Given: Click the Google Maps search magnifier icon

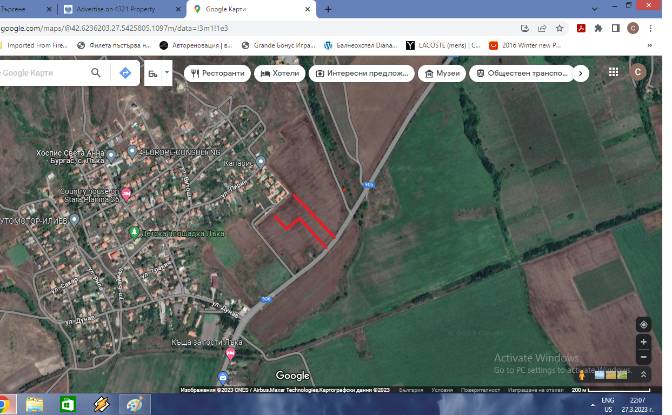Looking at the screenshot, I should click(96, 73).
